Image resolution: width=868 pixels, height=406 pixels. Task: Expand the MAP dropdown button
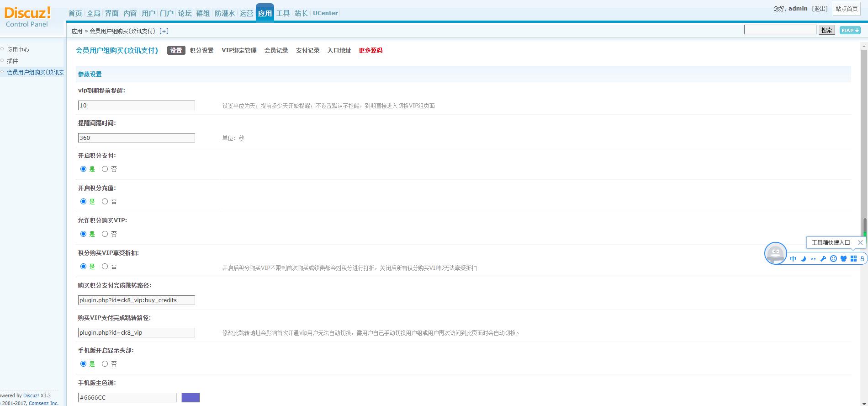pyautogui.click(x=850, y=30)
